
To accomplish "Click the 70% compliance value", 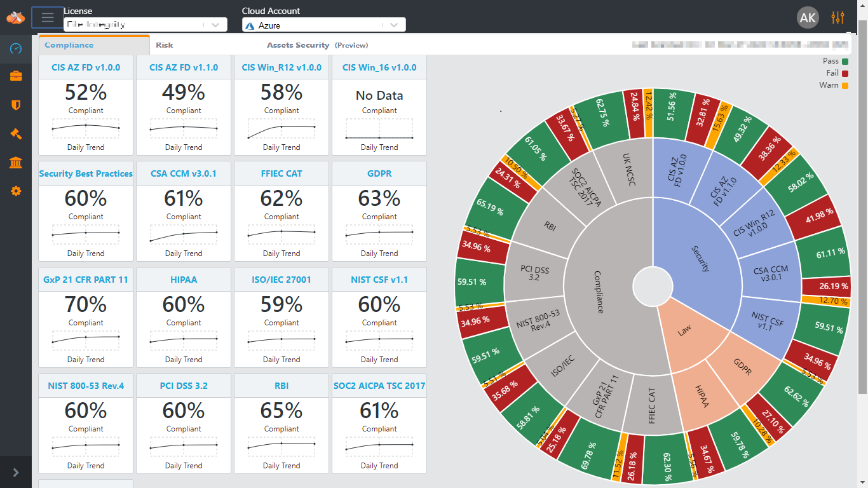I will pos(86,305).
